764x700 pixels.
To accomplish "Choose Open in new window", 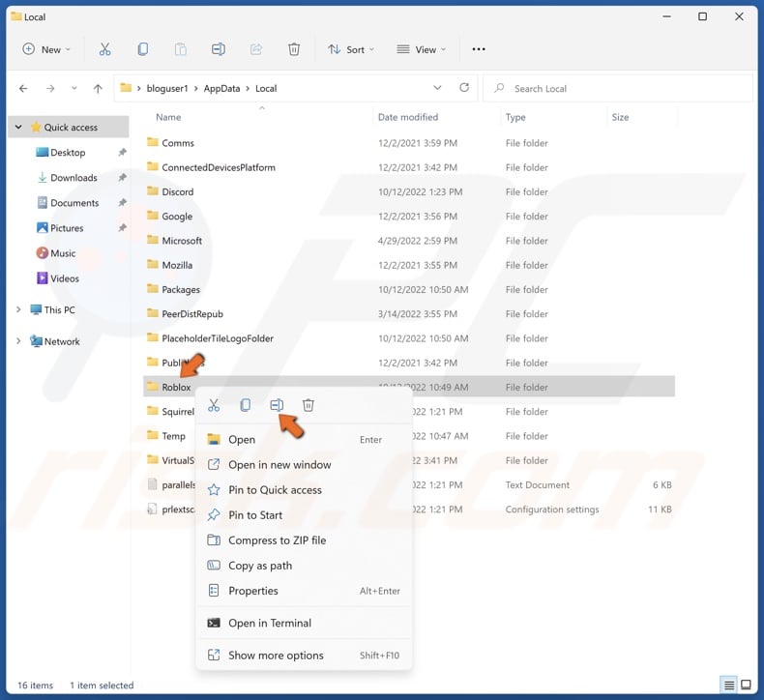I will click(304, 465).
